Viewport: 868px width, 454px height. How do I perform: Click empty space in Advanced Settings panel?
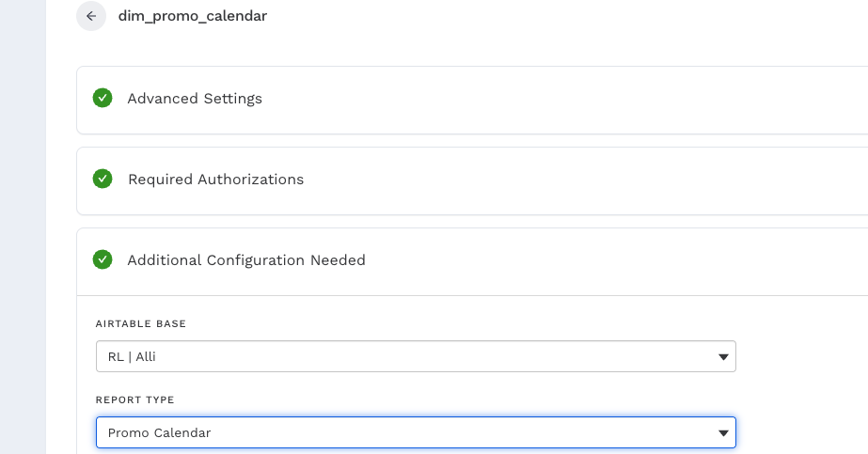coord(564,100)
